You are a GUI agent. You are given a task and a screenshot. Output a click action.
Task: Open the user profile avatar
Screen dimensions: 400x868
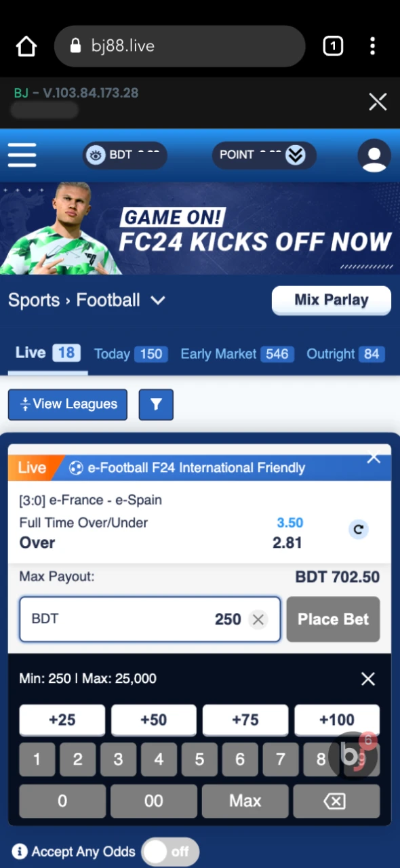(x=374, y=155)
